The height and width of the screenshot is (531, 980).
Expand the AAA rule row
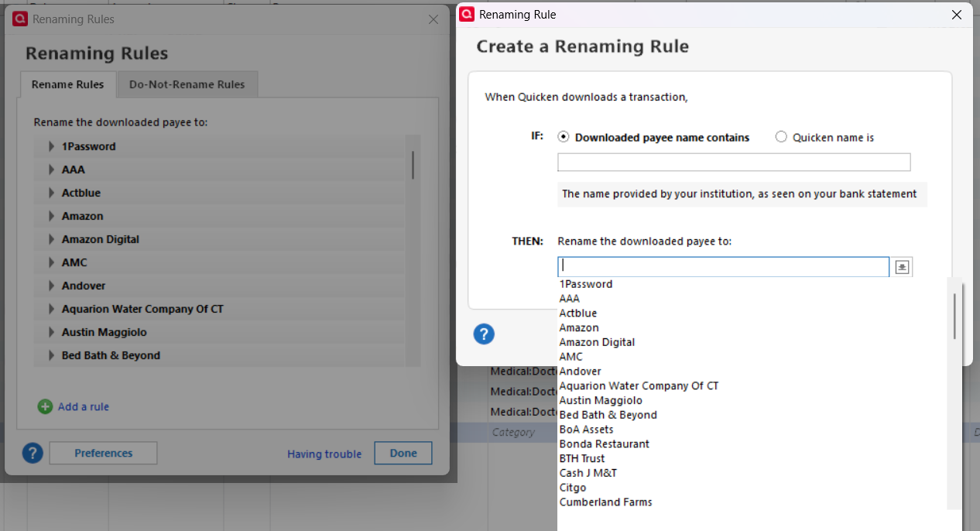pos(52,170)
